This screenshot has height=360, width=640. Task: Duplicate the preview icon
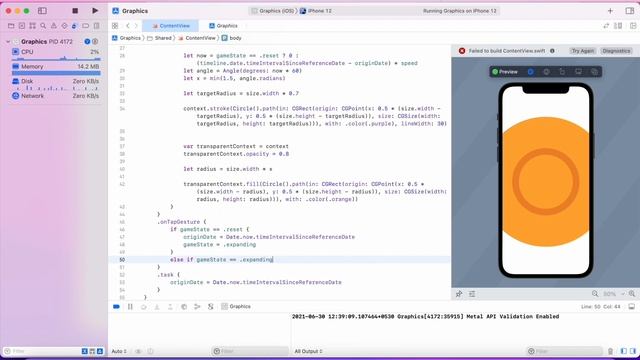[594, 72]
